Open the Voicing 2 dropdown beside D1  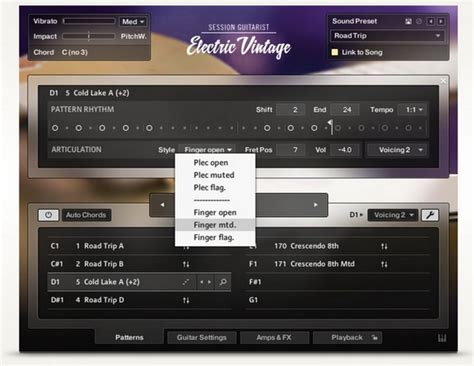[x=393, y=215]
